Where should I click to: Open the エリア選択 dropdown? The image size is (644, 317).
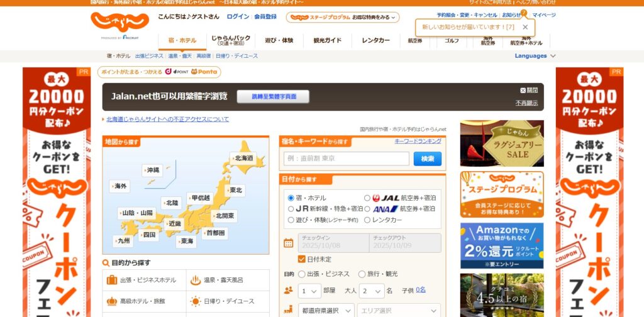pyautogui.click(x=399, y=311)
